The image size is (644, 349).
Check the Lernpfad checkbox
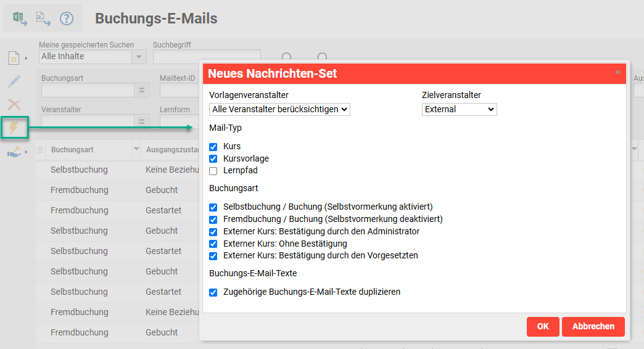tap(213, 171)
